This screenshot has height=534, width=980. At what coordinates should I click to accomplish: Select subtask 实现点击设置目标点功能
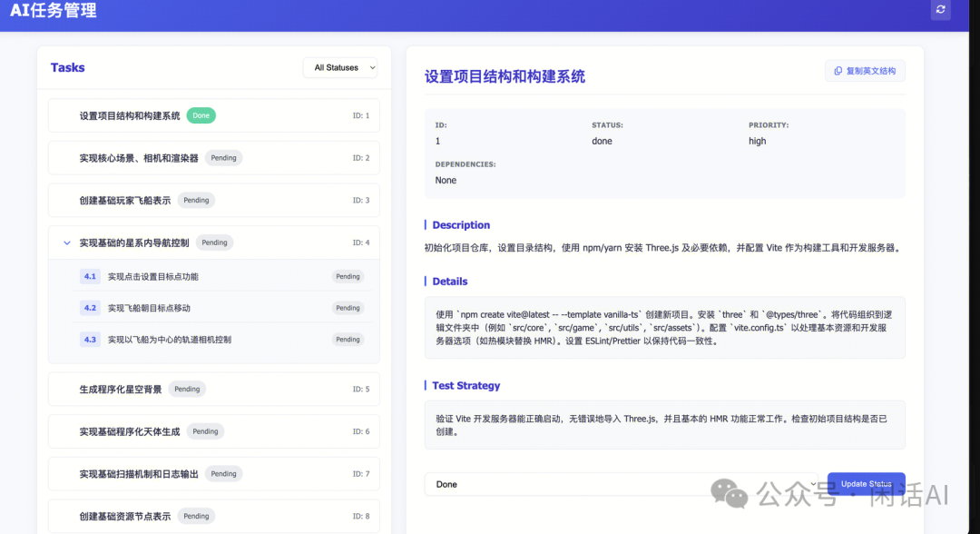[x=152, y=276]
